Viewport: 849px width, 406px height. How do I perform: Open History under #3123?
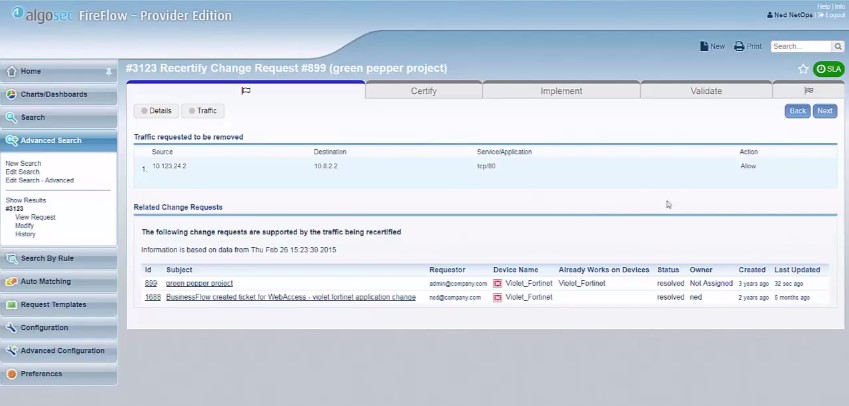25,234
